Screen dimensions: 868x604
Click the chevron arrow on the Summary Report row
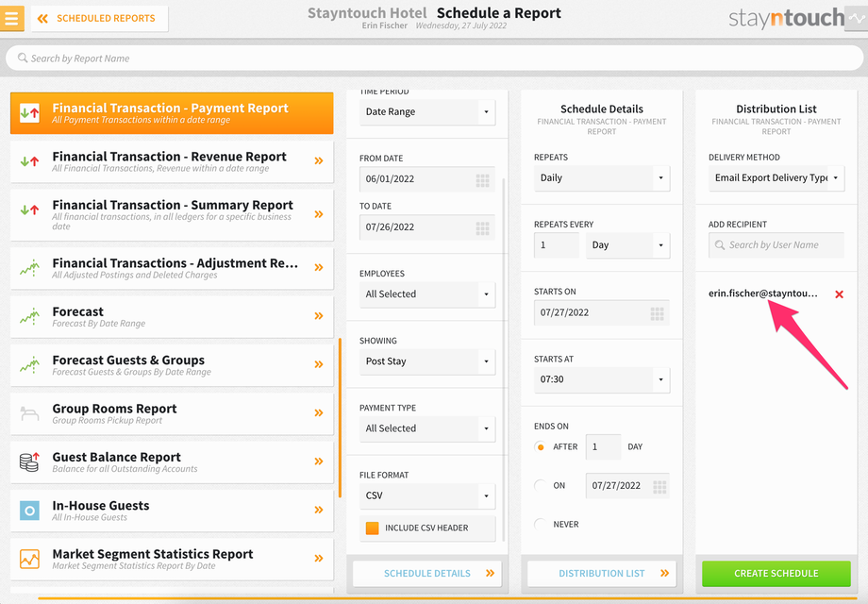tap(319, 214)
